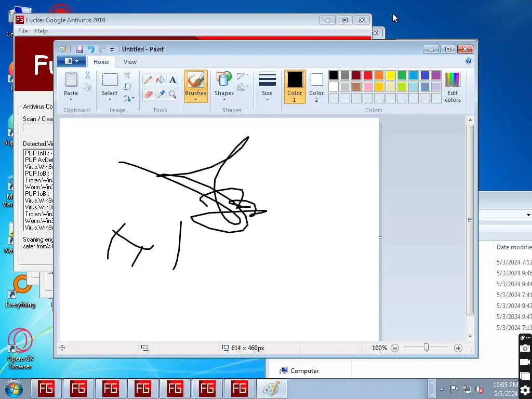This screenshot has width=532, height=399.
Task: Click the Action Center flag tray icon
Action: pos(454,389)
